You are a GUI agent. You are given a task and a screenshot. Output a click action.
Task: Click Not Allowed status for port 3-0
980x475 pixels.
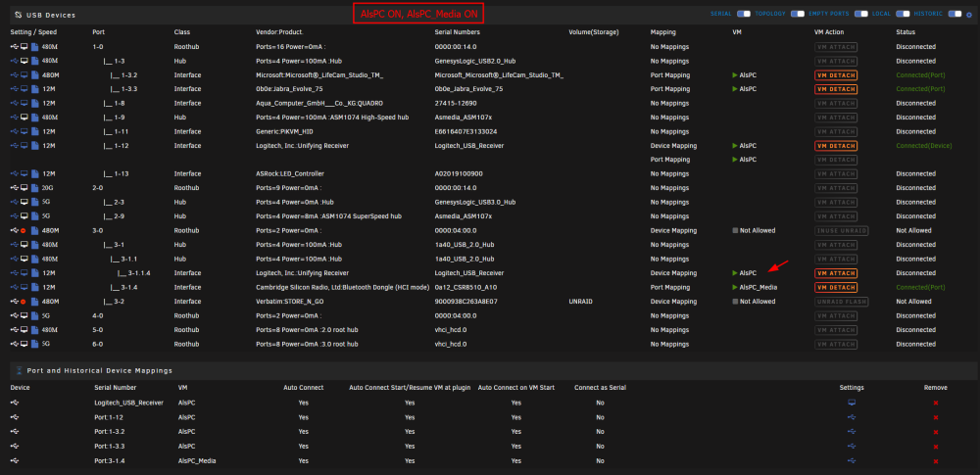(914, 230)
